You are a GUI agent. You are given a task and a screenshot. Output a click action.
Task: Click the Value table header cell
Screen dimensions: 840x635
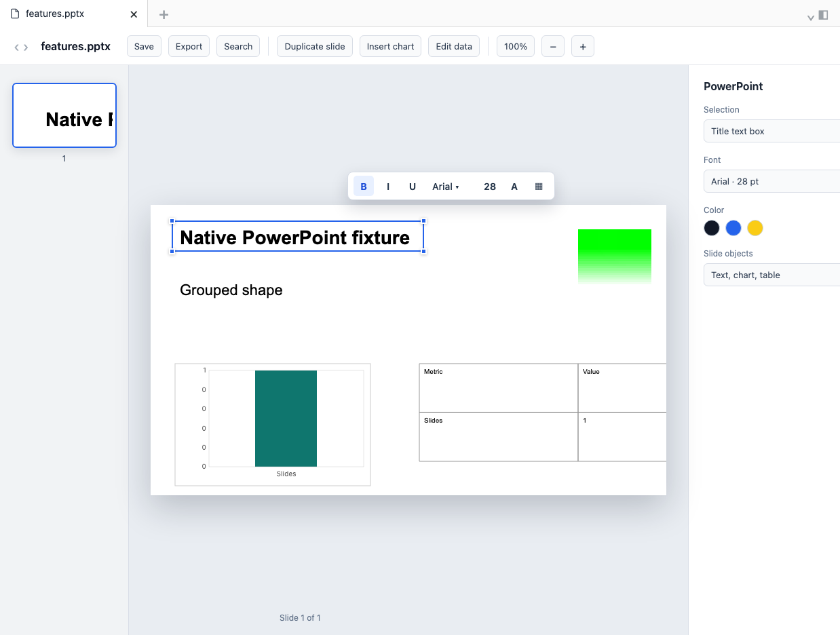pyautogui.click(x=622, y=388)
